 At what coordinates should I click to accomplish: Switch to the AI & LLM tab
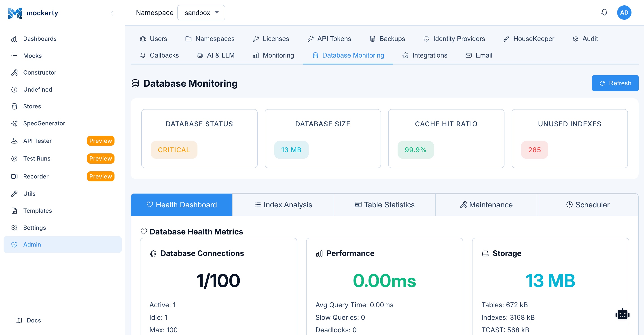point(216,55)
